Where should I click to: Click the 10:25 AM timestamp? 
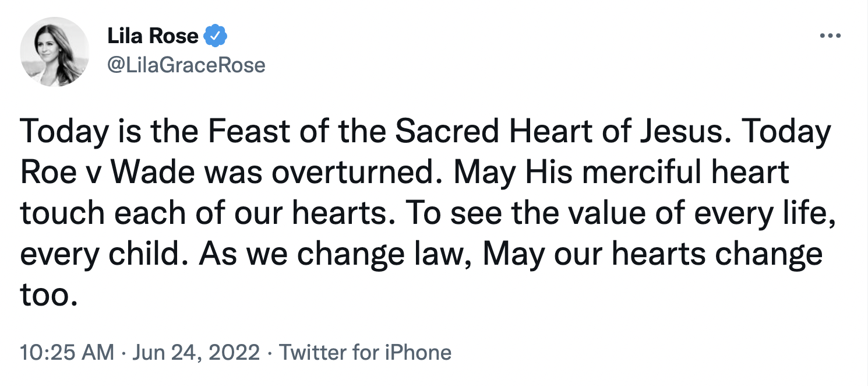[x=67, y=352]
